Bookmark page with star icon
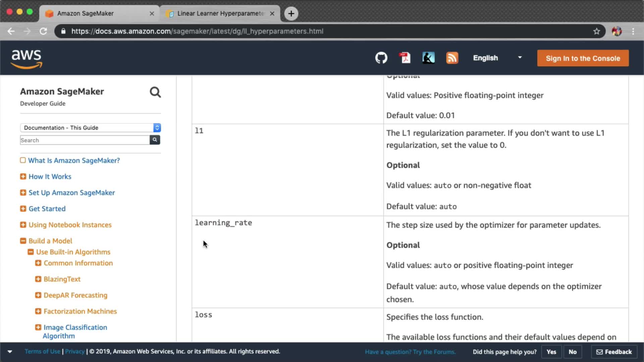Screen dimensions: 644x362 tap(596, 31)
